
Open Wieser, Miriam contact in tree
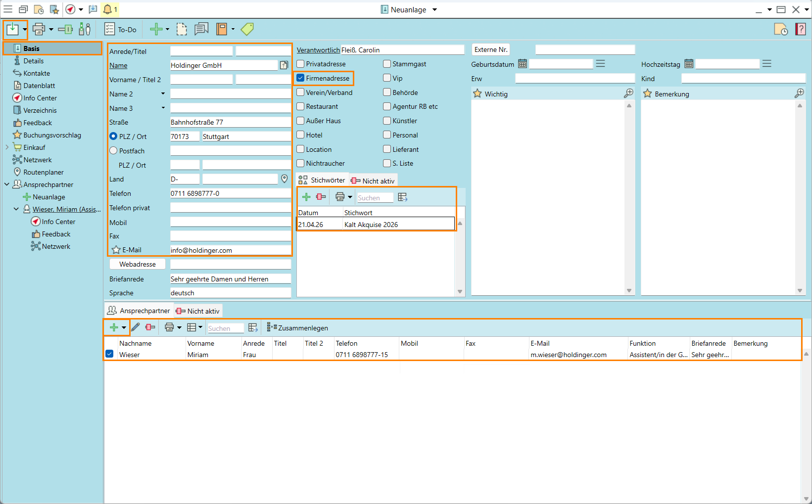(x=67, y=209)
